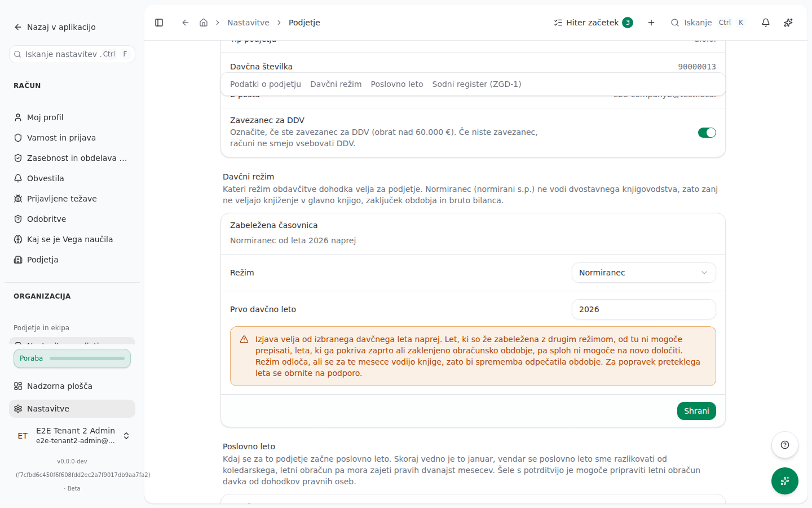The image size is (812, 508).
Task: Open Podjetja in sidebar
Action: pyautogui.click(x=72, y=260)
